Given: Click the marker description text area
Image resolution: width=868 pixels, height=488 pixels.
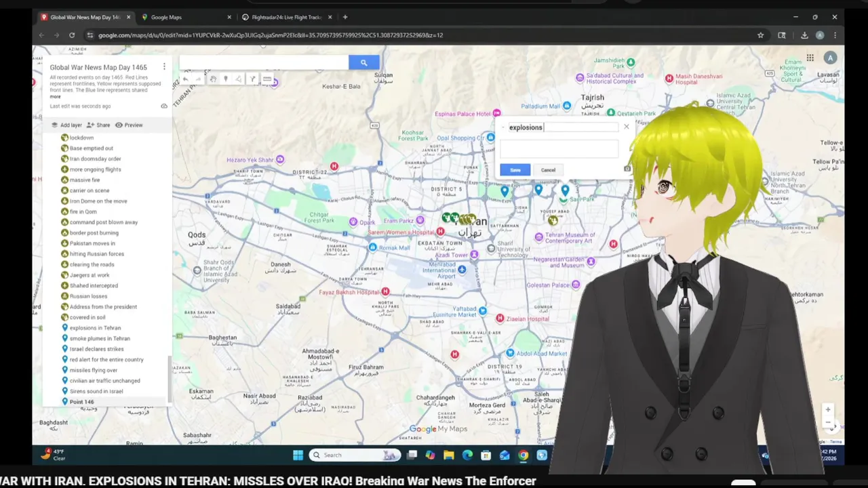Looking at the screenshot, I should pyautogui.click(x=559, y=149).
